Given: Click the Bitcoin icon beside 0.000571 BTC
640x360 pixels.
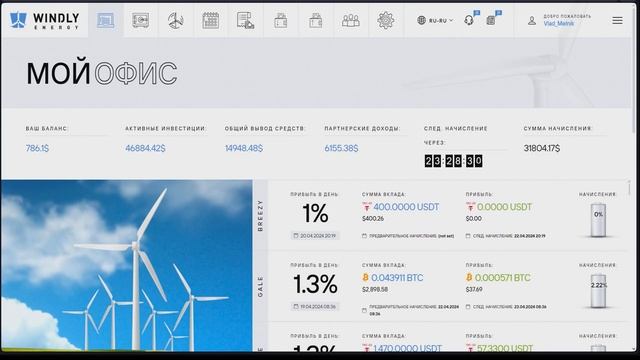Looking at the screenshot, I should [469, 278].
